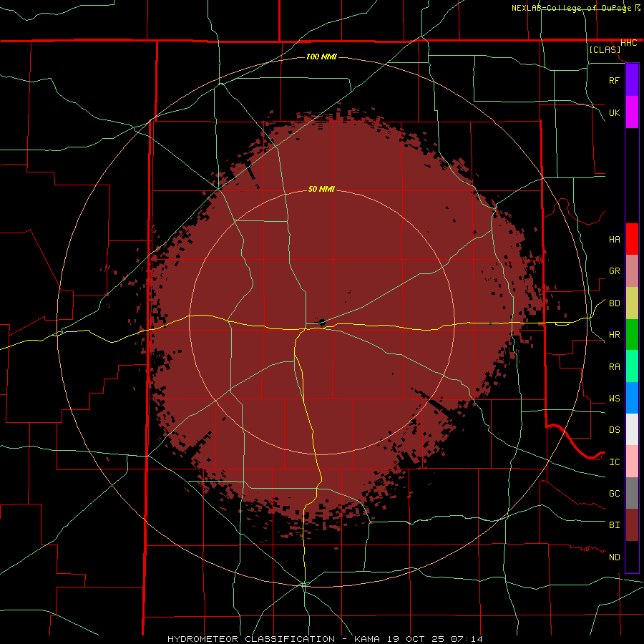
Task: Click the UK magenta legend swatch
Action: click(632, 112)
